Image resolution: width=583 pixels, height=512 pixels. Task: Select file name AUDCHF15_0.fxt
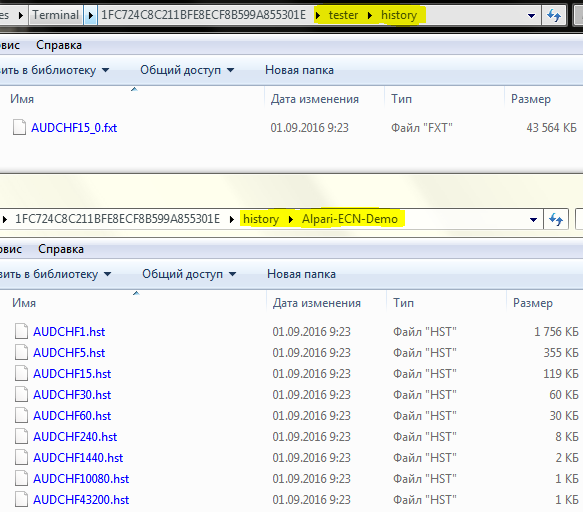(74, 128)
